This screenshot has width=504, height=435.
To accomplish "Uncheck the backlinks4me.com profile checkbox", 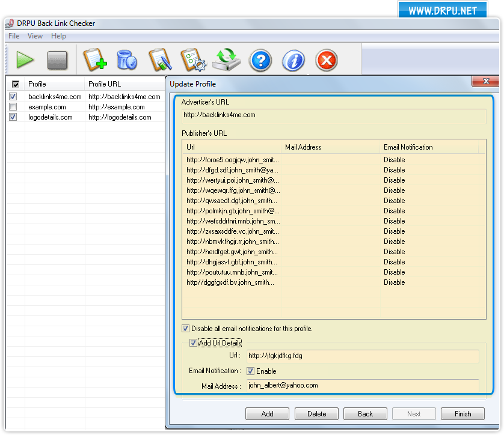I will [x=13, y=96].
